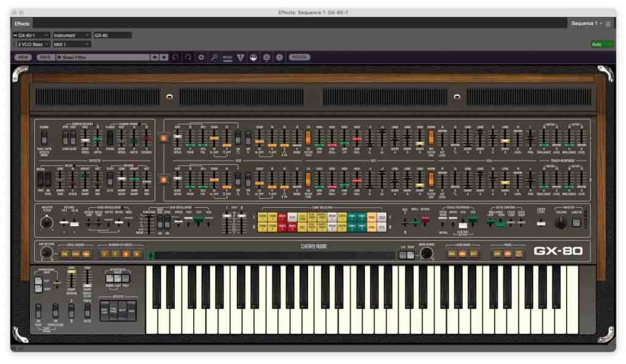
Task: Open the Sequence 1 dropdown
Action: [x=586, y=24]
